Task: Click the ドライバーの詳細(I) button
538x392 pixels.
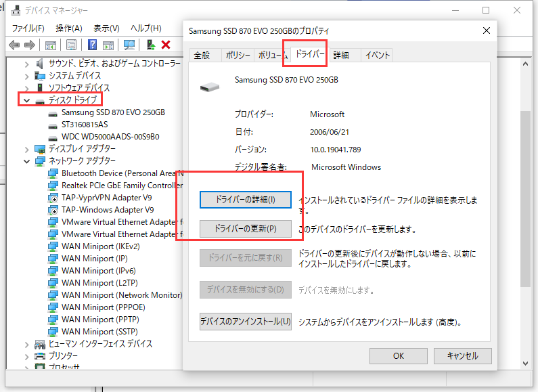Action: [x=246, y=200]
